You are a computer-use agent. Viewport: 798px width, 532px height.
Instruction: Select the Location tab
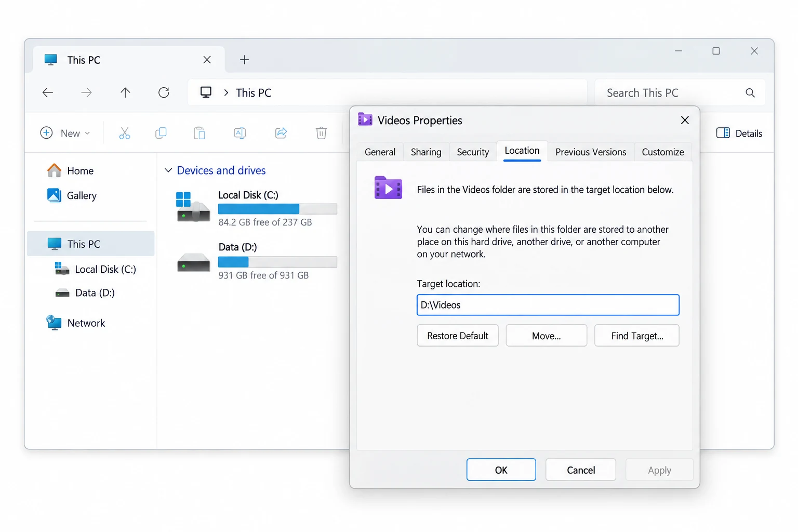[x=522, y=151]
